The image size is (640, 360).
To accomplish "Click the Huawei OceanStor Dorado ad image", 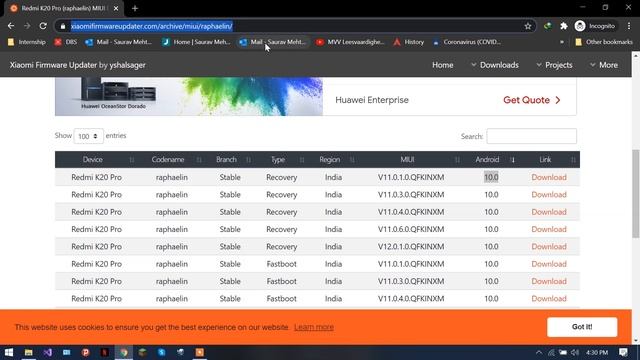I will [189, 96].
